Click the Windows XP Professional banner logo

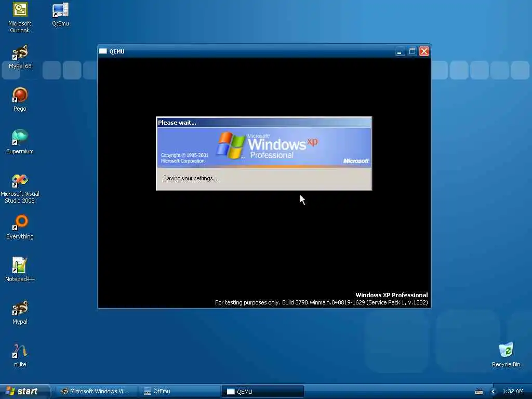point(268,146)
